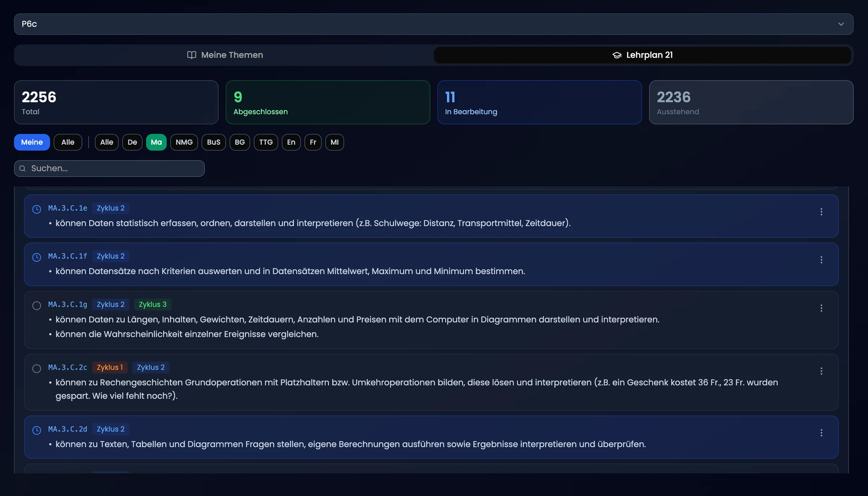
Task: Select the 11 In Bearbeitung stat card
Action: [x=539, y=102]
